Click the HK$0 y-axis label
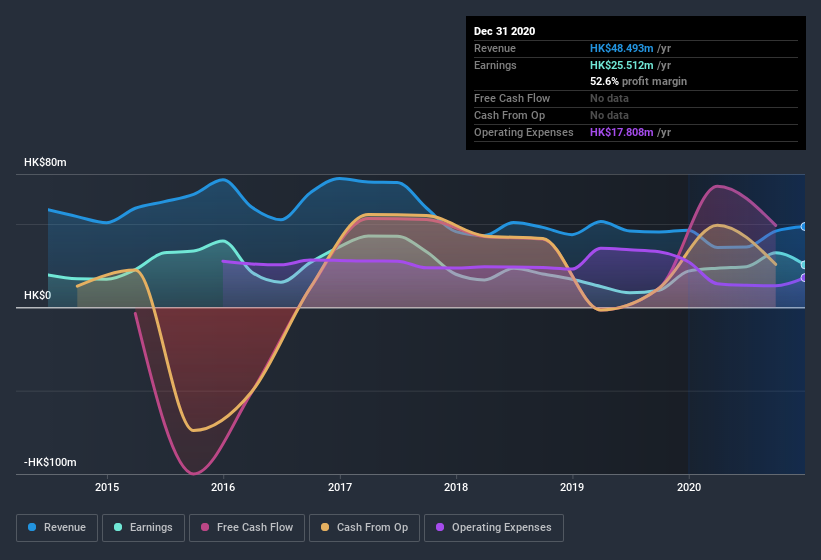This screenshot has width=821, height=560. [38, 295]
